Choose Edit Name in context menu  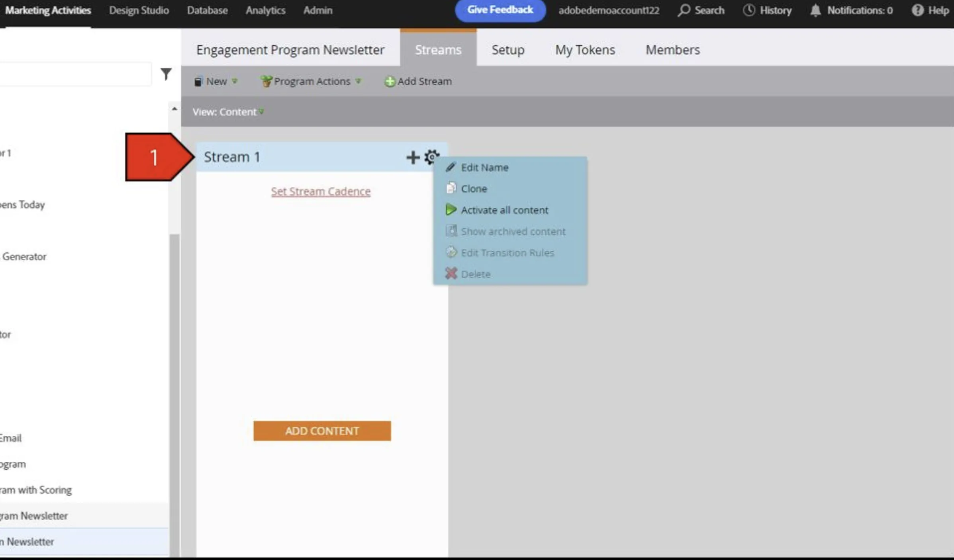(510, 167)
